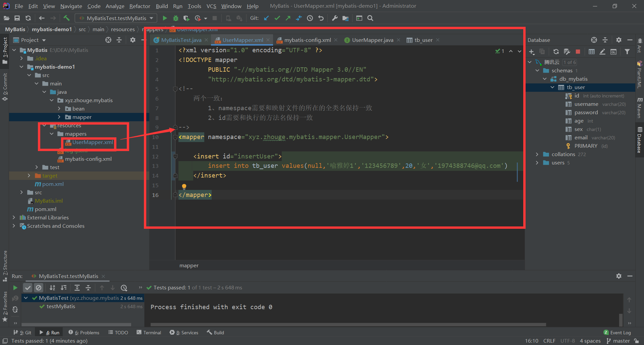644x345 pixels.
Task: Rerun test in the Run panel
Action: click(15, 288)
